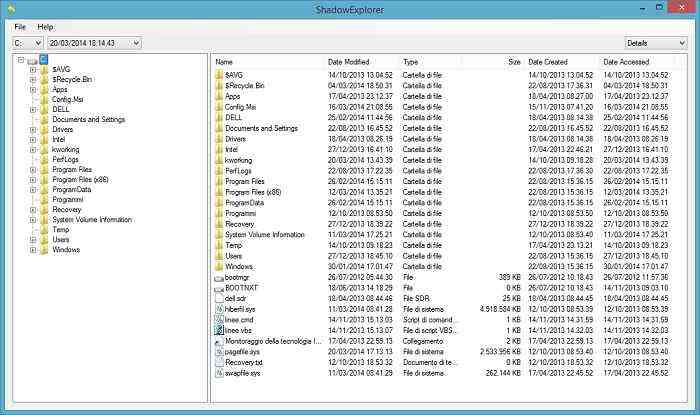
Task: Select Temp folder in tree
Action: [x=61, y=229]
